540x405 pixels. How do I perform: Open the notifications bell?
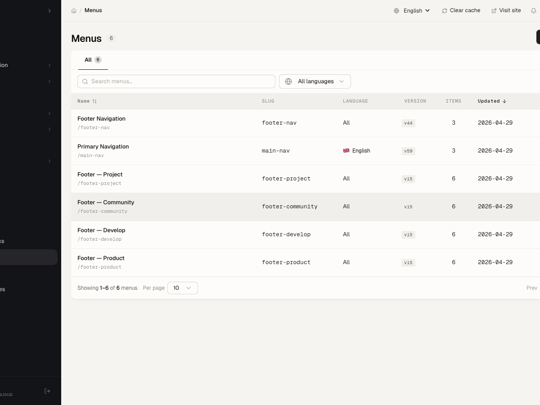[x=533, y=11]
